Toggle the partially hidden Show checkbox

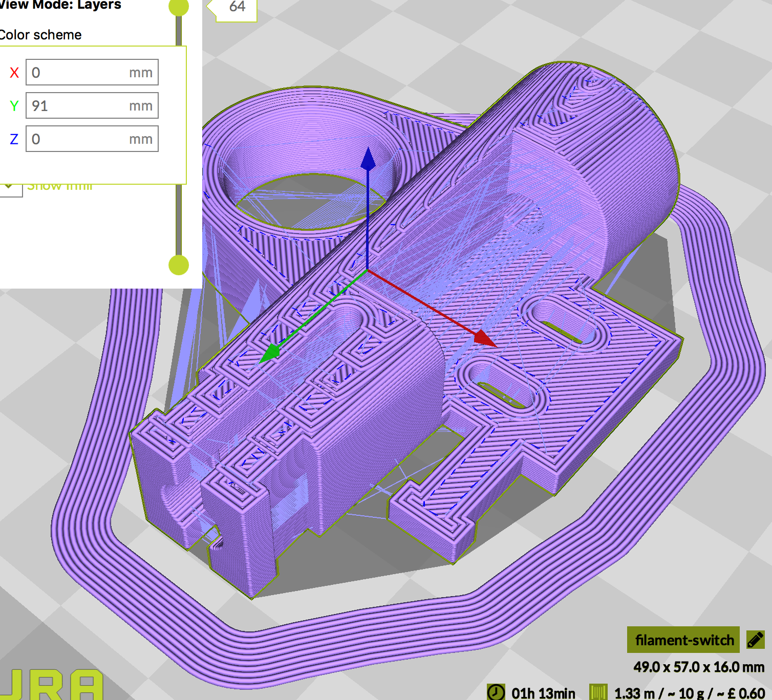tap(11, 190)
